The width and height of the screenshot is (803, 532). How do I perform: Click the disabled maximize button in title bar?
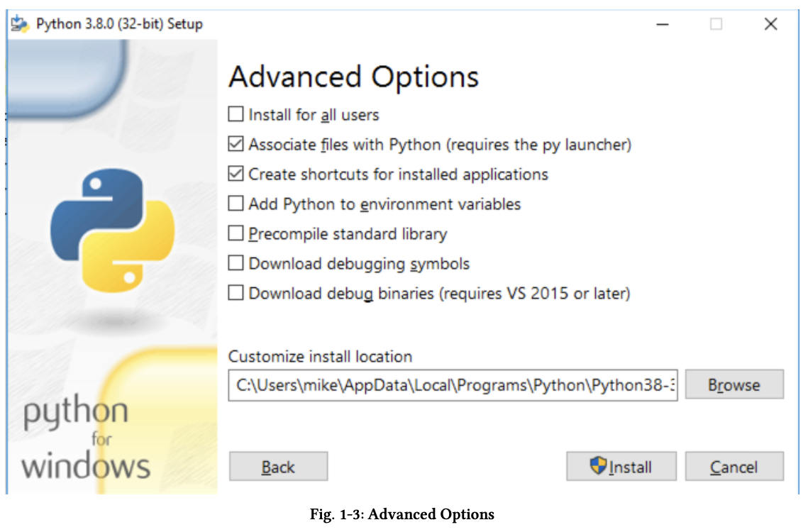point(716,24)
